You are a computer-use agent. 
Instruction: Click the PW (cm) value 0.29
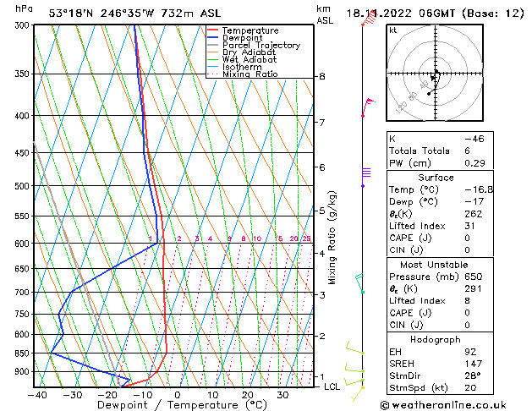point(474,163)
